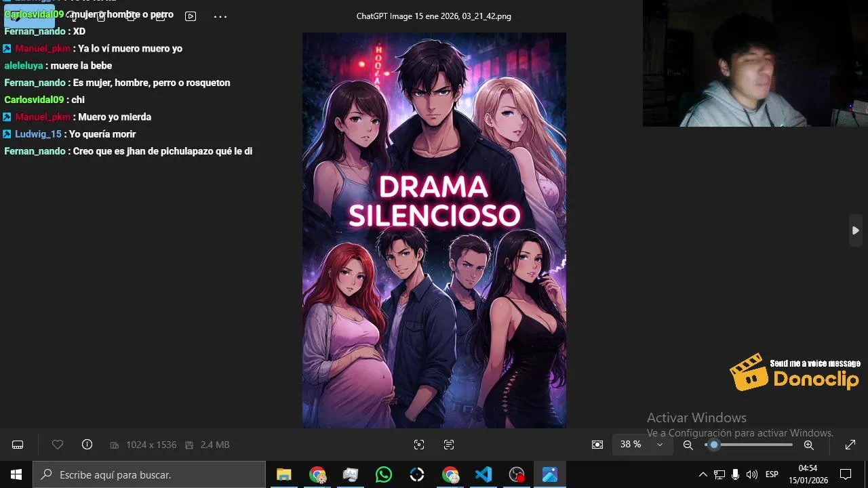
Task: Activate the scan text icon
Action: tap(449, 445)
